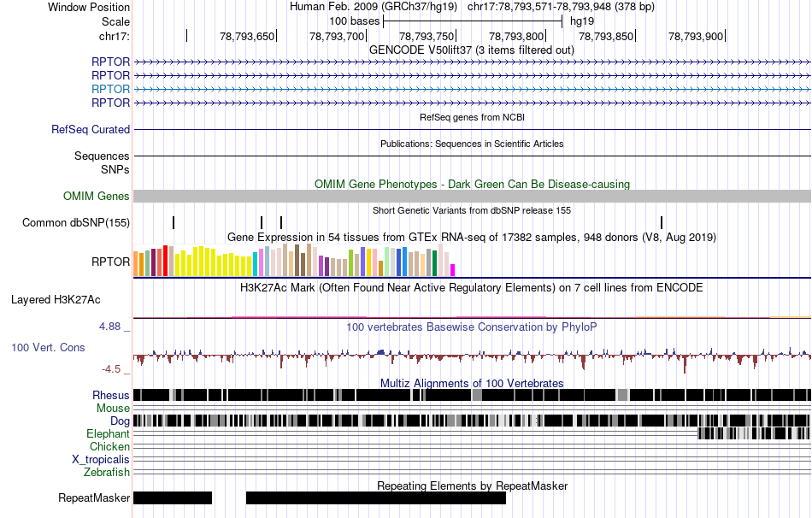Select the Scale track label
812x518 pixels.
(115, 21)
